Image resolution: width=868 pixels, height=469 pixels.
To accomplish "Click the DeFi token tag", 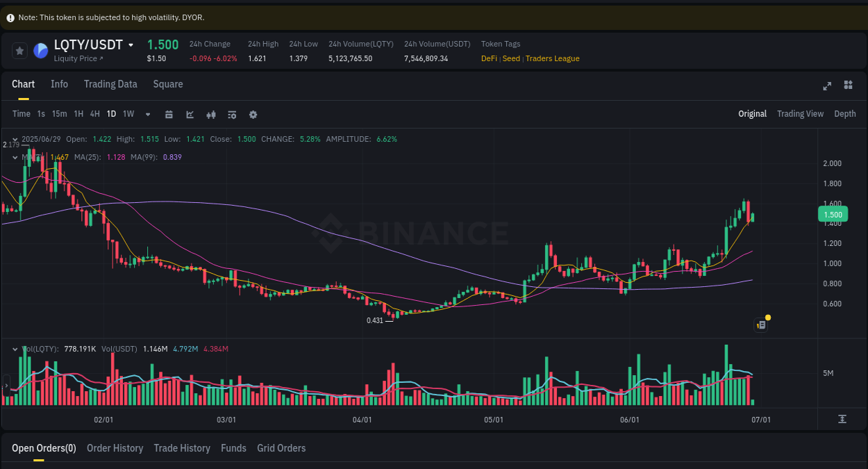I will (488, 58).
